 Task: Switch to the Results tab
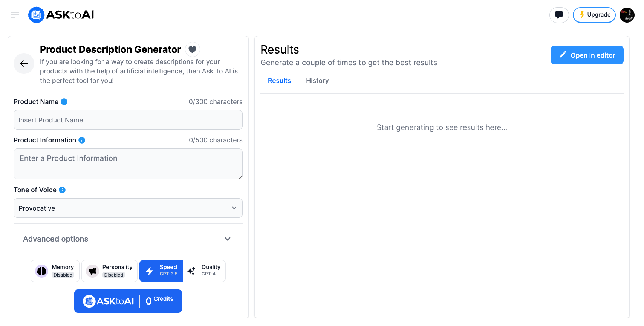[279, 81]
